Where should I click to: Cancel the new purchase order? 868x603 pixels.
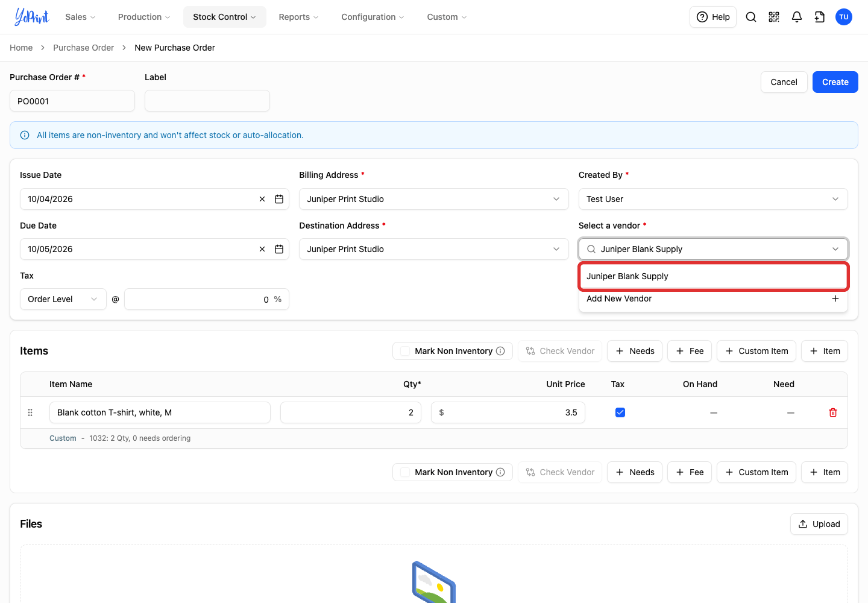(784, 82)
